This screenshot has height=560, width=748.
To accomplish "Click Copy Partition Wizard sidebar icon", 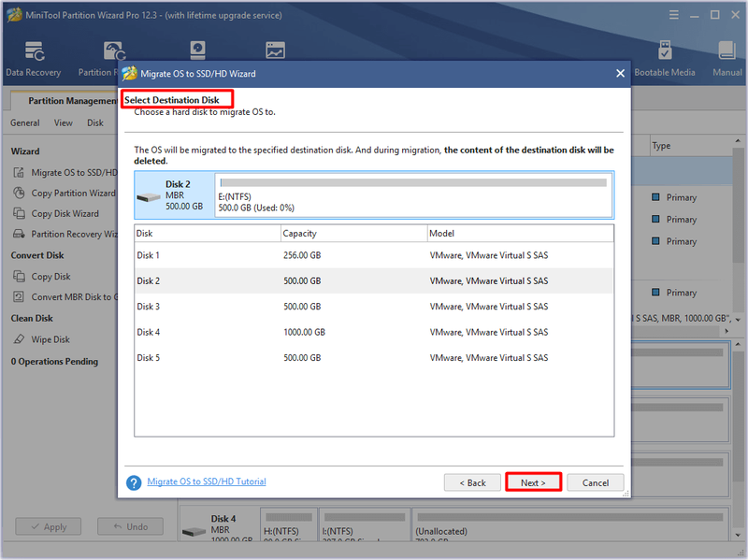I will click(19, 194).
